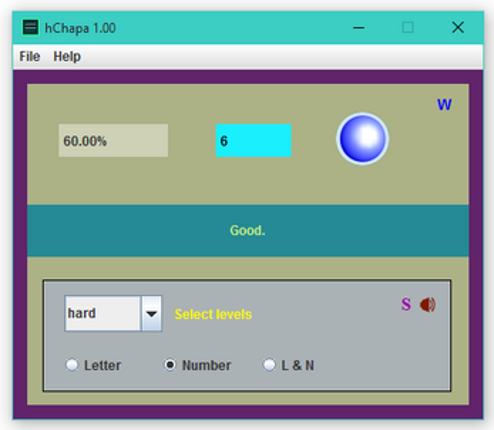Select the Number radio button
This screenshot has width=494, height=430.
click(170, 365)
